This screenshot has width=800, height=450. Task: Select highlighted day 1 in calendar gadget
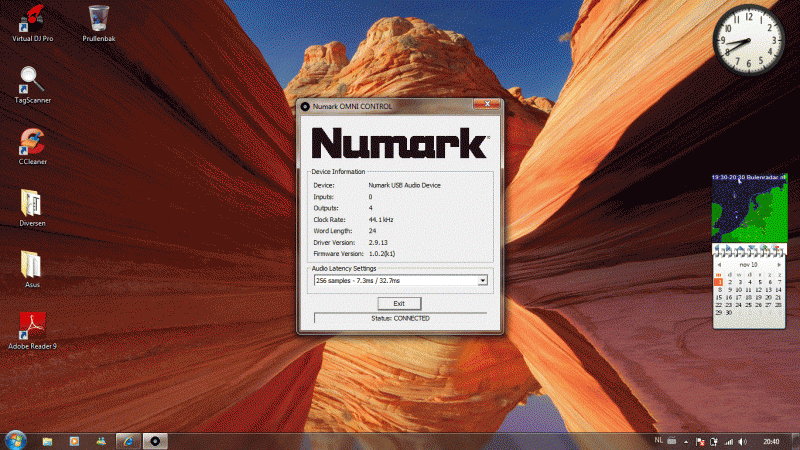tap(718, 282)
